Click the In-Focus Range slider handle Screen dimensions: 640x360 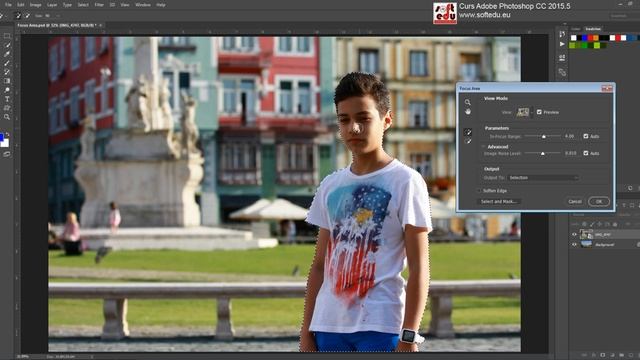(544, 137)
